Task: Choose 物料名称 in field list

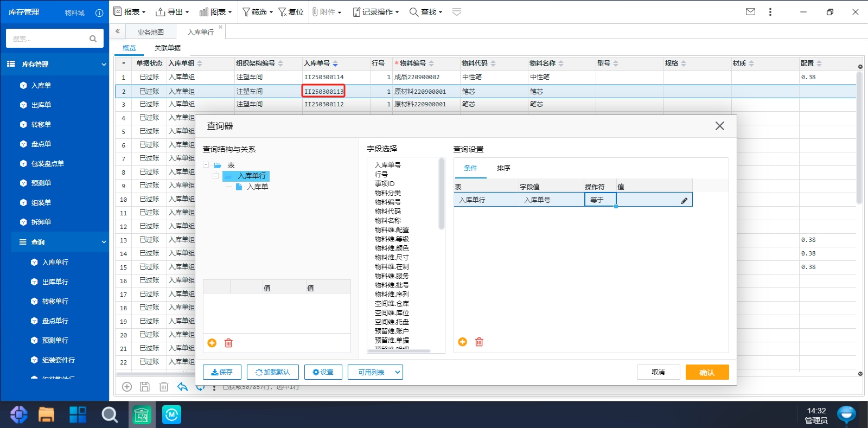Action: [388, 221]
